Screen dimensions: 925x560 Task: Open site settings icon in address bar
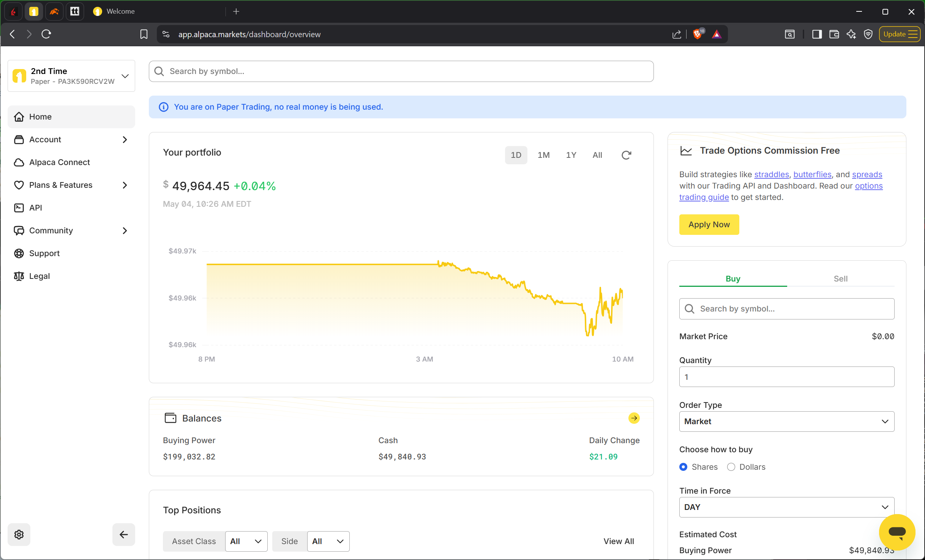tap(166, 34)
